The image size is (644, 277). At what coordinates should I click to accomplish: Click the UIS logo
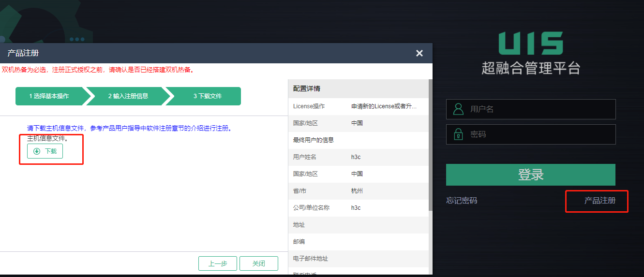point(531,43)
